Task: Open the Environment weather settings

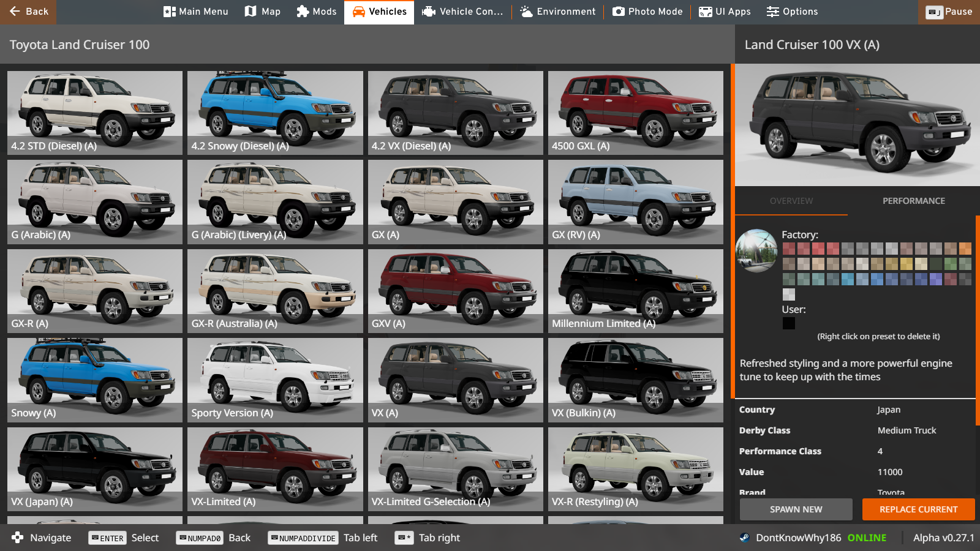Action: pyautogui.click(x=558, y=12)
